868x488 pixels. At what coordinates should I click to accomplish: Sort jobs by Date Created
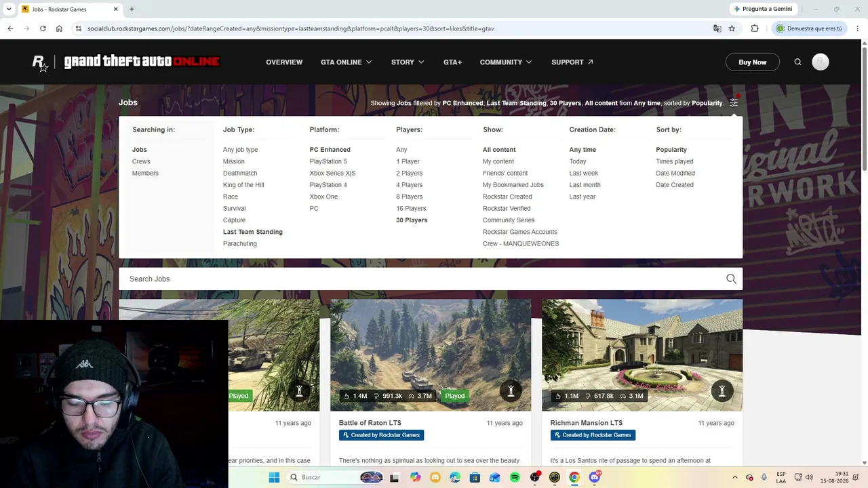click(675, 185)
